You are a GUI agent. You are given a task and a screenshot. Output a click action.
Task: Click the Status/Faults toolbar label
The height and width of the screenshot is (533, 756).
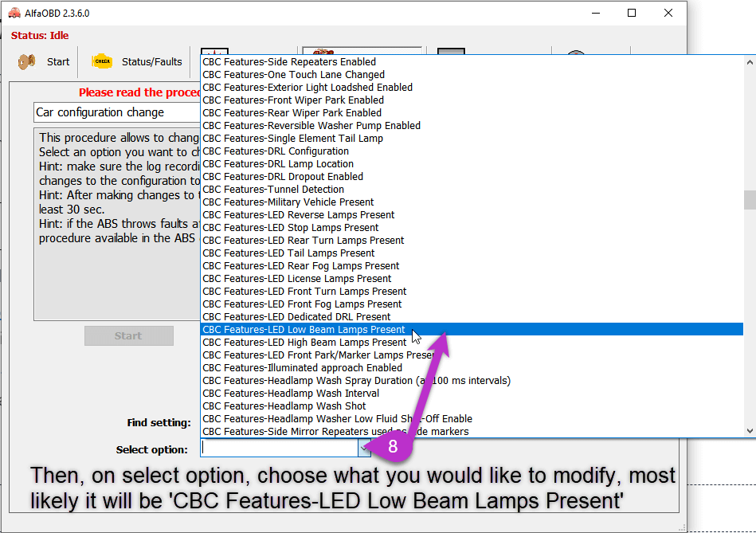(152, 61)
